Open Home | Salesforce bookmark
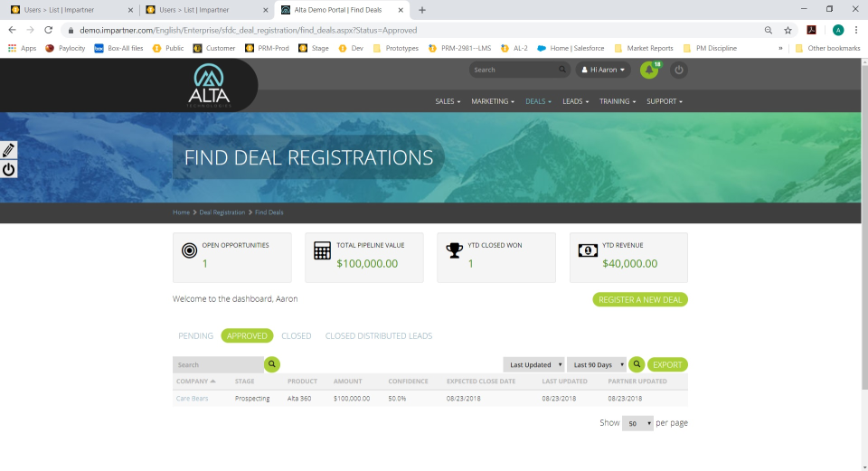The width and height of the screenshot is (868, 471). [x=571, y=48]
